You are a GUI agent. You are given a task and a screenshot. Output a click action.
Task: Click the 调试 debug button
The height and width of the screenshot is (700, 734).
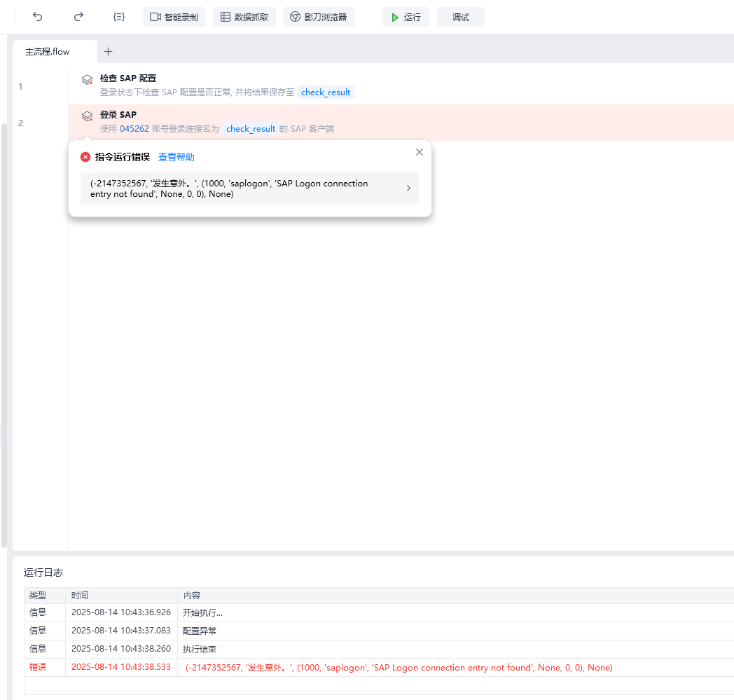click(461, 17)
